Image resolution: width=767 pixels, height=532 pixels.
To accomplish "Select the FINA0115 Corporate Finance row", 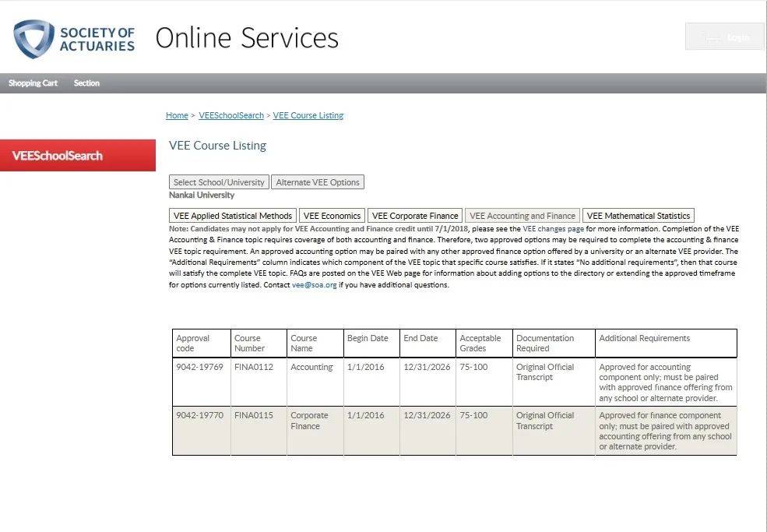I will point(455,431).
